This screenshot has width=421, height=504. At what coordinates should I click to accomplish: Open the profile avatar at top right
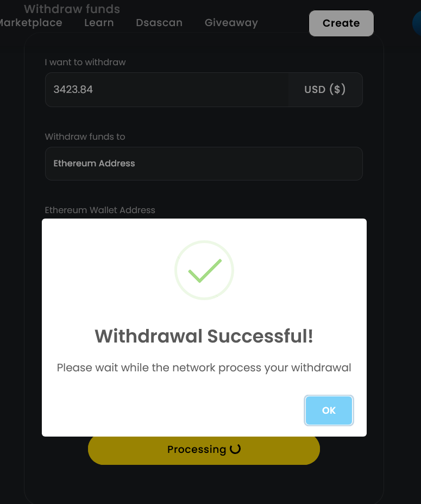(417, 23)
